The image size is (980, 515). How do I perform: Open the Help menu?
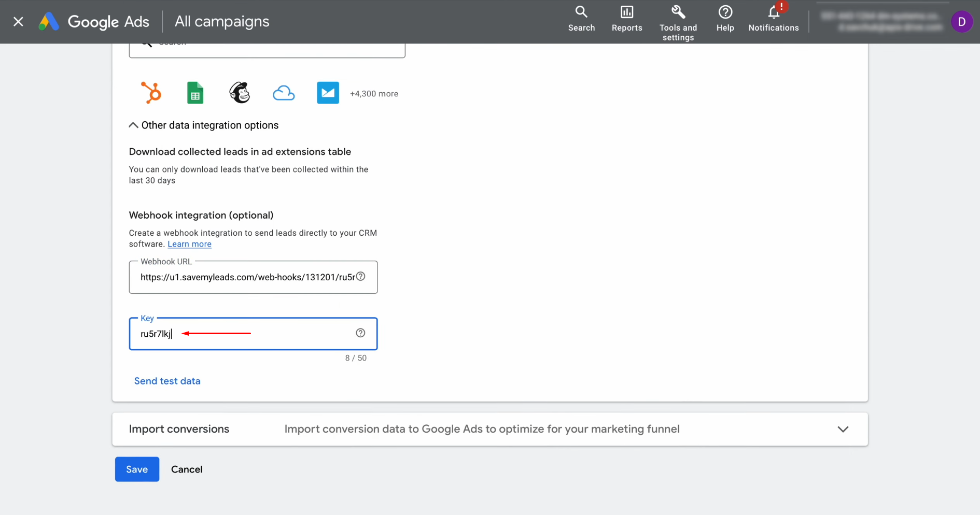pos(725,19)
